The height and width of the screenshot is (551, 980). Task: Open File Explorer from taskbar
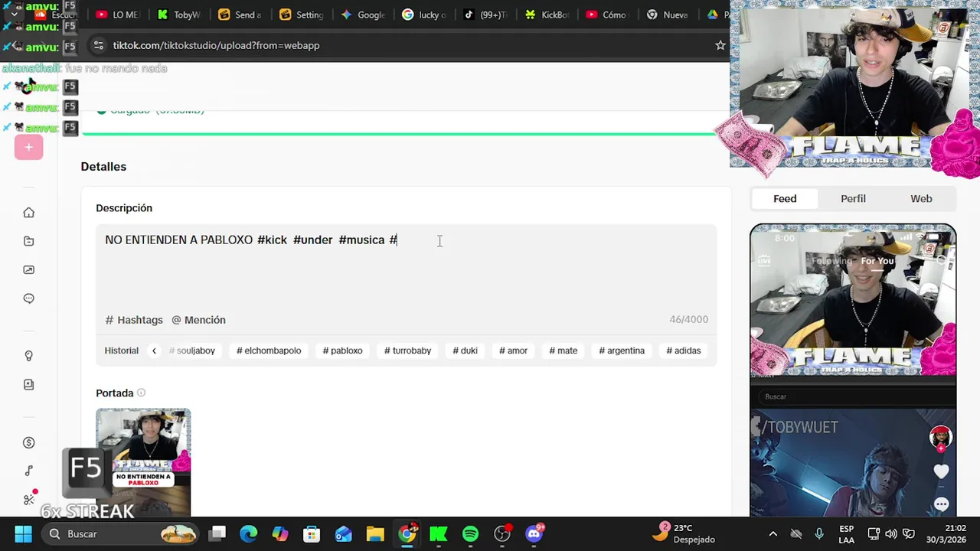coord(374,533)
